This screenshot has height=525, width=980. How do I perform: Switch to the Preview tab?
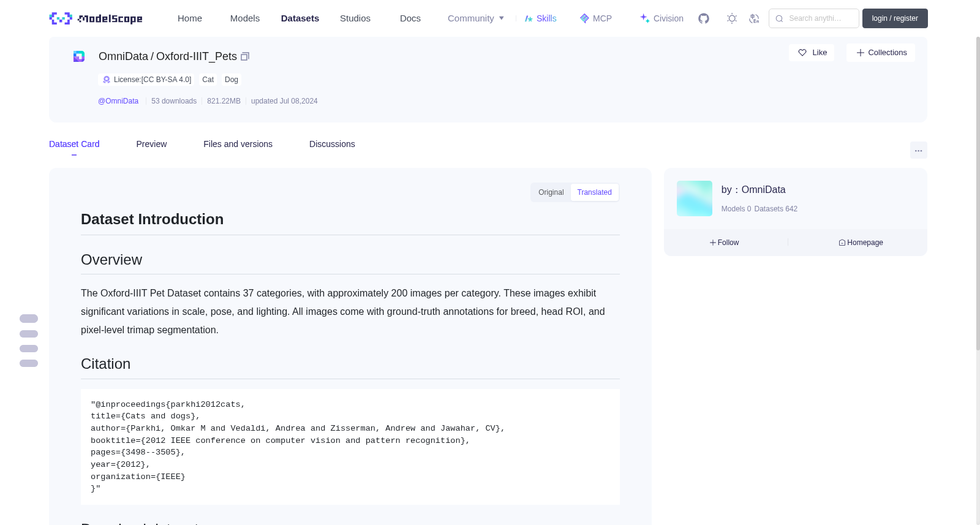coord(151,144)
